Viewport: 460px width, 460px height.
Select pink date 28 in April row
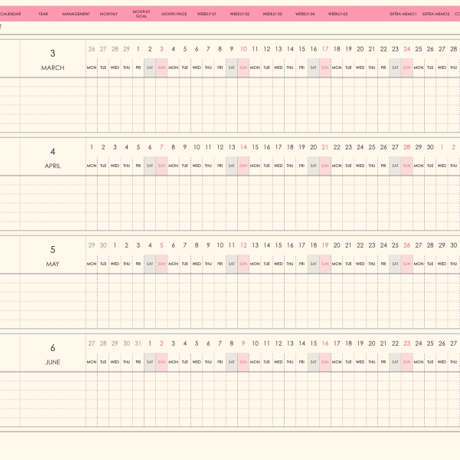click(x=407, y=147)
